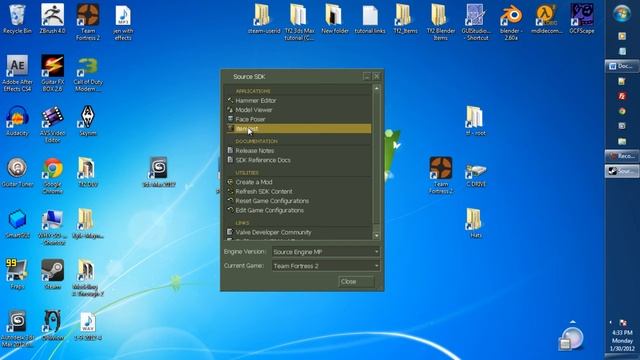Visit Valve Developer Community link
Image resolution: width=640 pixels, height=360 pixels.
coord(299,232)
